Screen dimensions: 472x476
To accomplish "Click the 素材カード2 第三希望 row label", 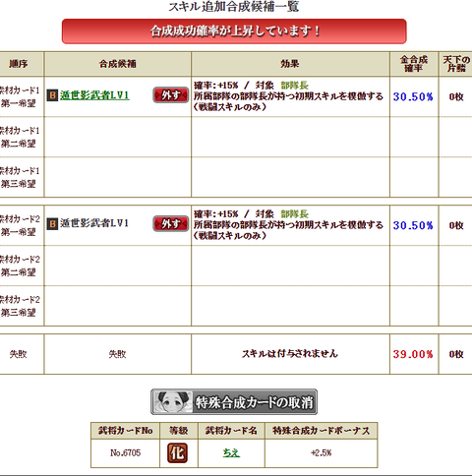I will 20,306.
